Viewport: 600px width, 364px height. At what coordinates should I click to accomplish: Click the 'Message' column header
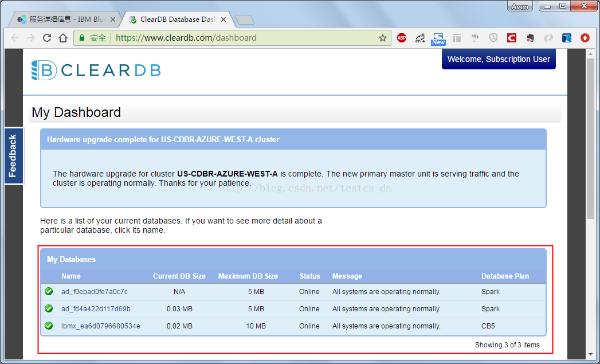[347, 276]
